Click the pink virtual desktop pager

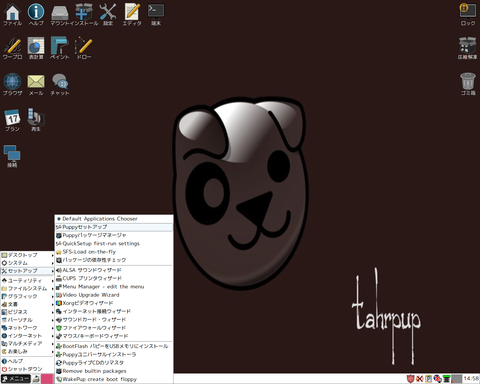[x=47, y=379]
